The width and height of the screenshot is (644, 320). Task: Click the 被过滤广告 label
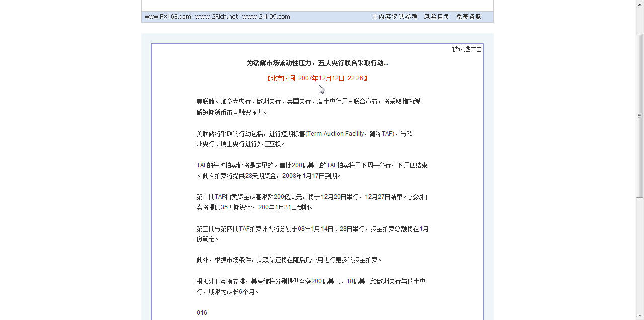click(x=467, y=49)
